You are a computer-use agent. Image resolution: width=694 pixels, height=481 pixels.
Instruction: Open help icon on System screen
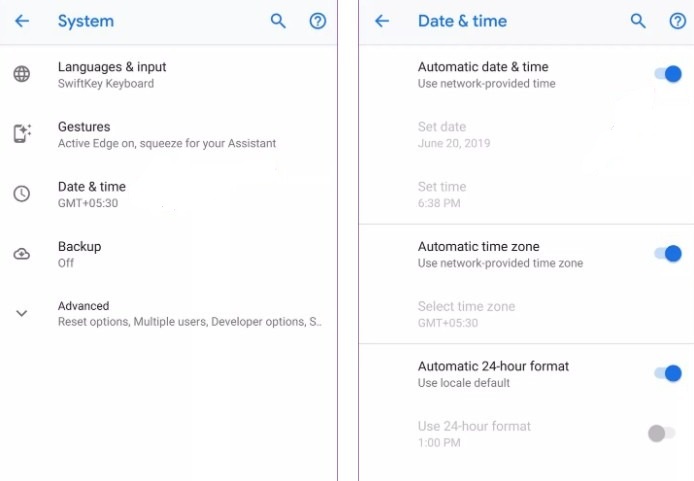pos(318,21)
